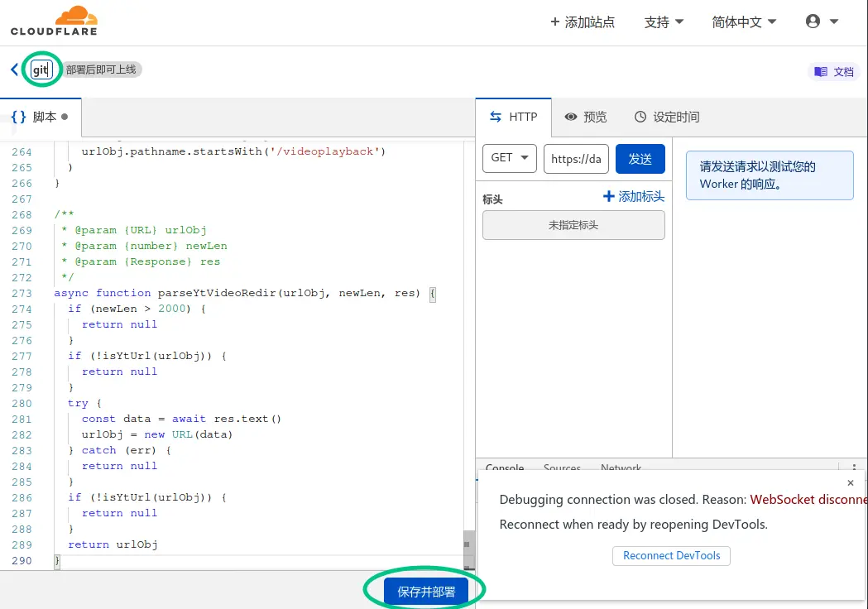Switch to the HTTP tab
868x609 pixels.
tap(514, 117)
